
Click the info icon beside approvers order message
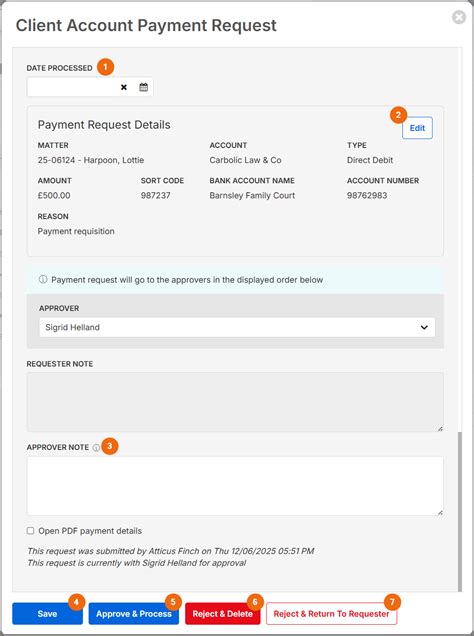(x=43, y=279)
